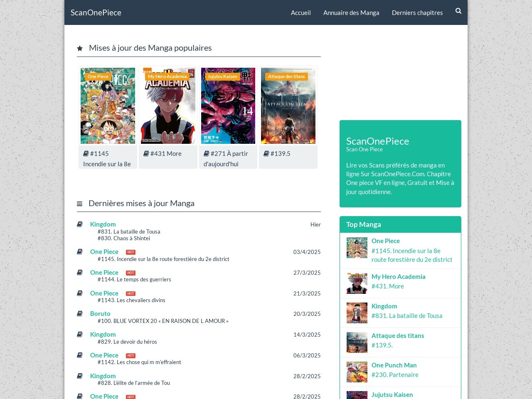Viewport: 532px width, 399px height.
Task: Open Attaque des titans title in Top Manga
Action: 398,335
